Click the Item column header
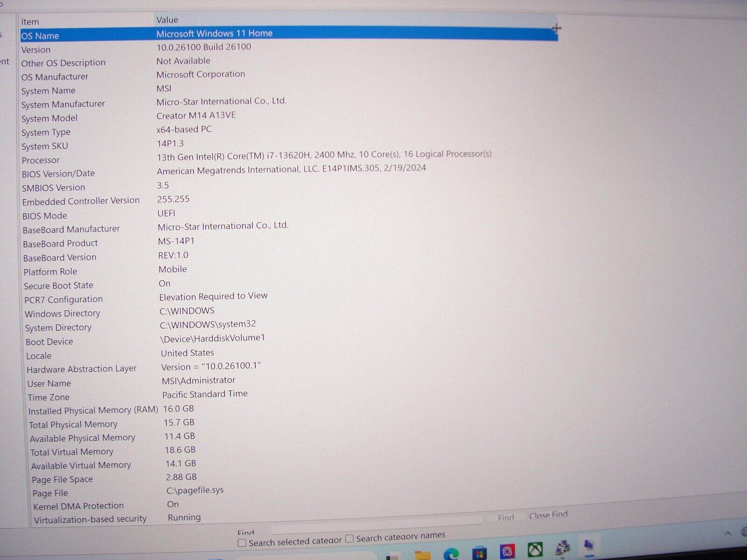The width and height of the screenshot is (747, 560). pyautogui.click(x=30, y=22)
